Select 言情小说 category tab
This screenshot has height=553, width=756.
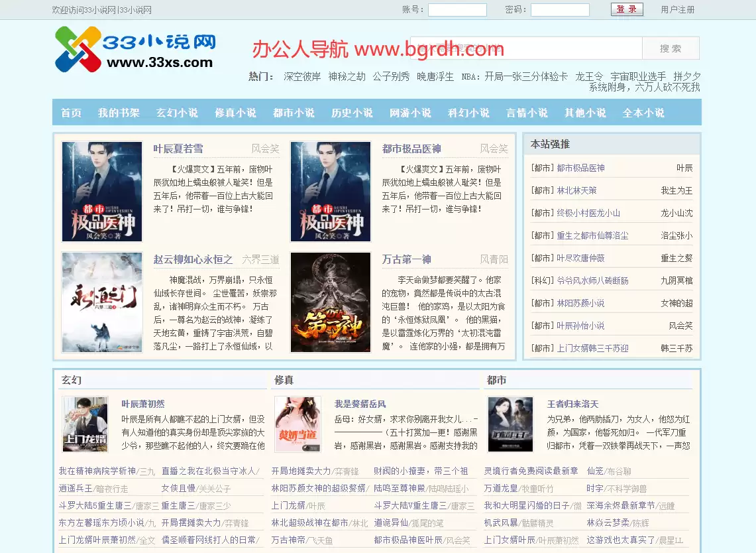coord(527,113)
